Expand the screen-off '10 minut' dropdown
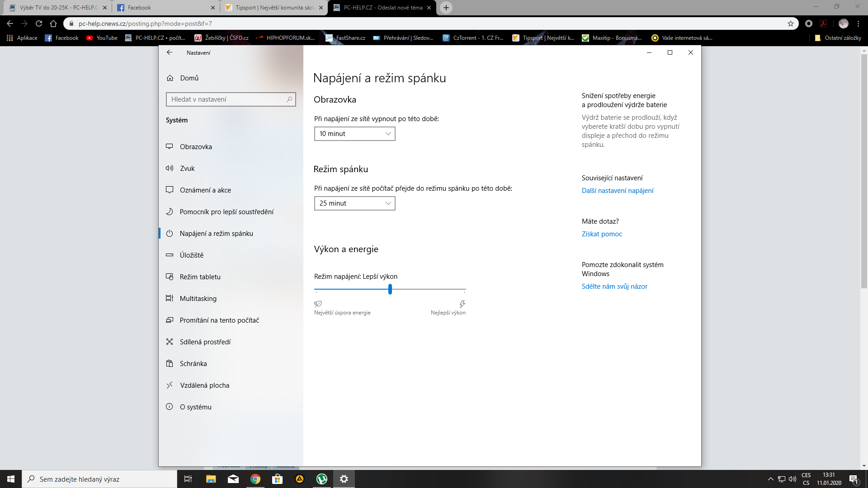868x488 pixels. 354,134
